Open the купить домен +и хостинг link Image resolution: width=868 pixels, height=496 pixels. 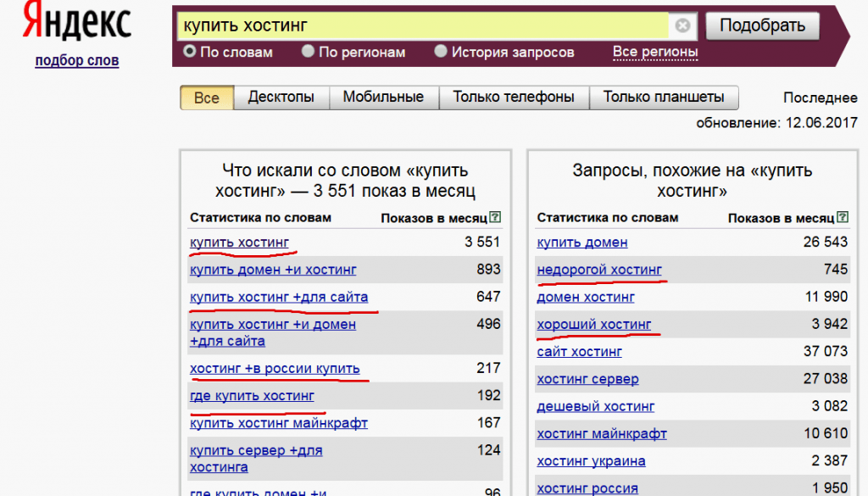pyautogui.click(x=273, y=270)
